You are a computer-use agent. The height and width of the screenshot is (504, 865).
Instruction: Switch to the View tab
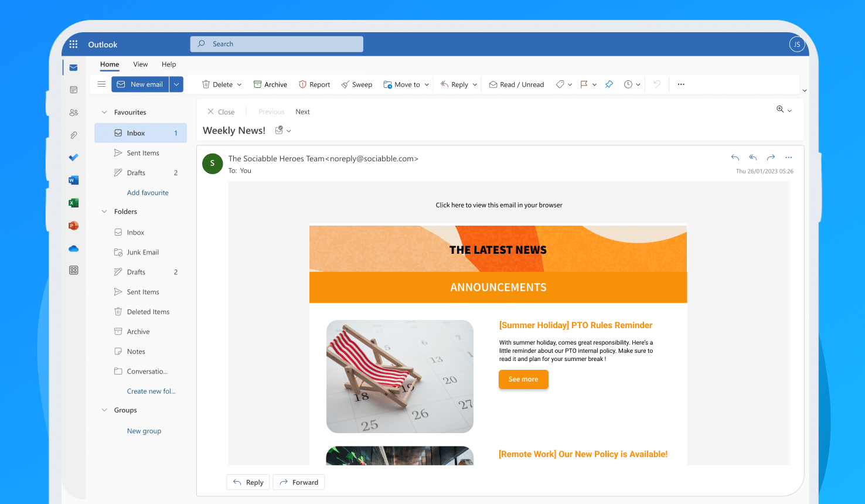pos(141,64)
